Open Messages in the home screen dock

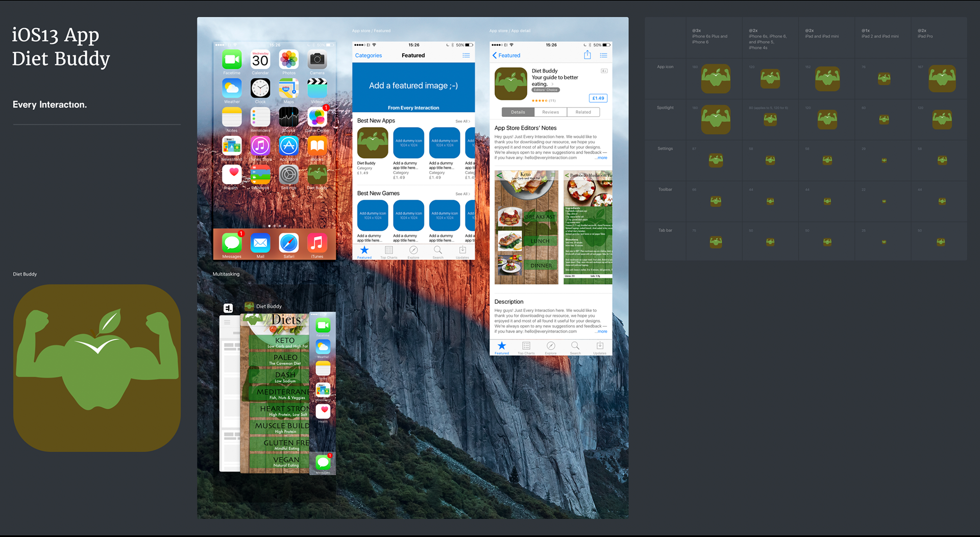232,243
